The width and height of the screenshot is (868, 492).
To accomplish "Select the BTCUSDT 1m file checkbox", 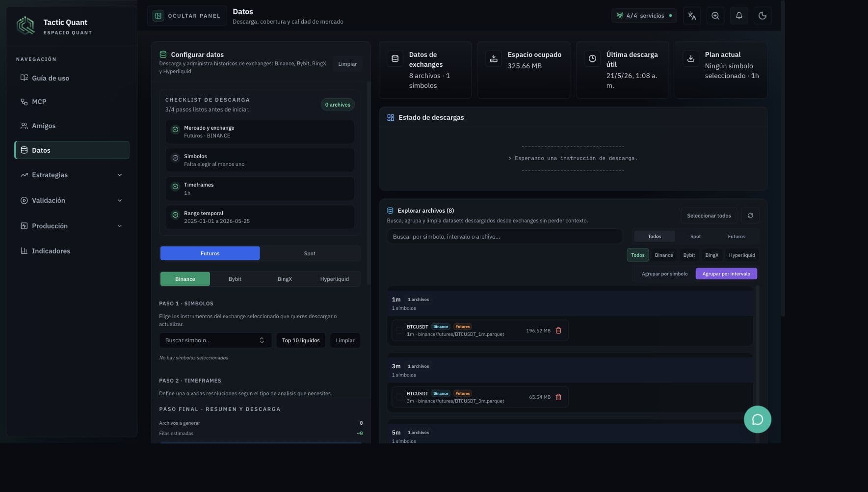I will [399, 330].
